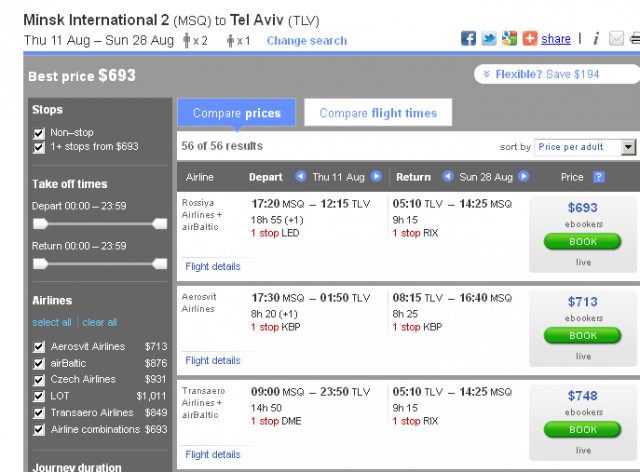Open the sort by dropdown

[x=585, y=147]
